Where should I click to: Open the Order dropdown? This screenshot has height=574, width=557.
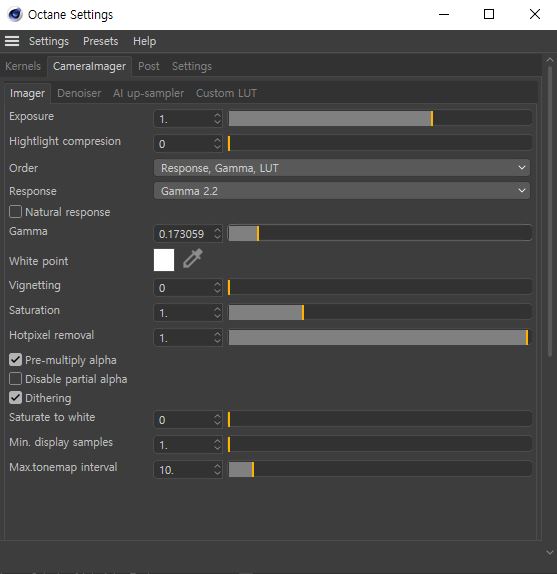[x=342, y=168]
